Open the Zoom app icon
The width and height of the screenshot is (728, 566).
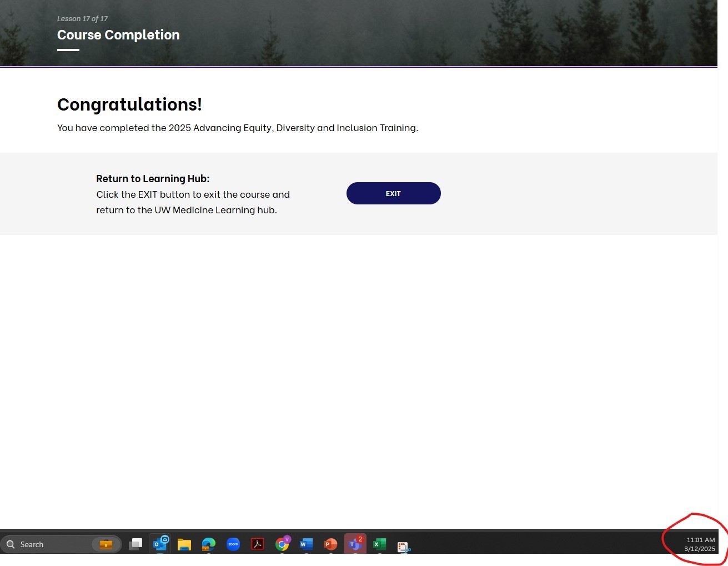tap(233, 544)
